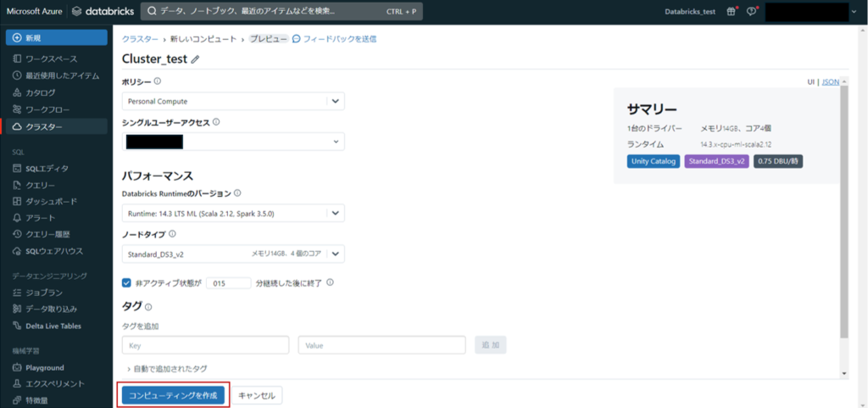868x408 pixels.
Task: Click info icon beside ノードタイプ label
Action: pos(172,234)
